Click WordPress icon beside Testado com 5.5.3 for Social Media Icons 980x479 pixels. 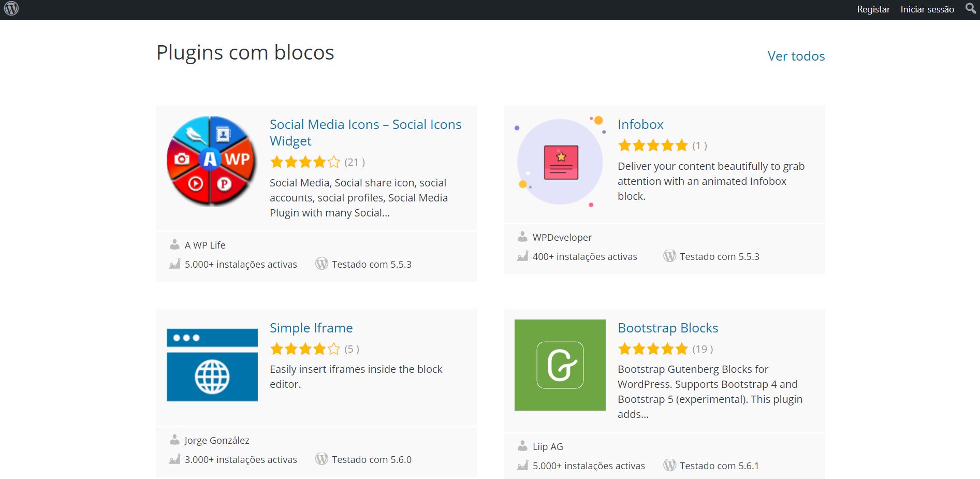coord(321,264)
